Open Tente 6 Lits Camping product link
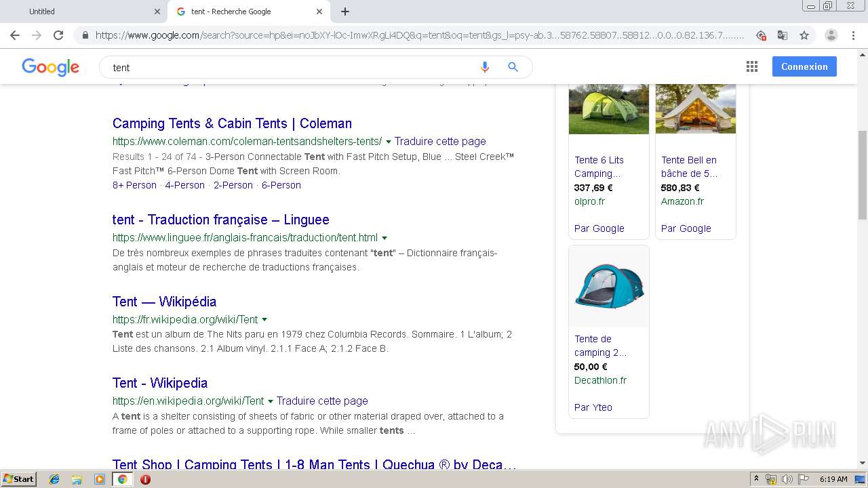Image resolution: width=868 pixels, height=488 pixels. click(x=599, y=167)
